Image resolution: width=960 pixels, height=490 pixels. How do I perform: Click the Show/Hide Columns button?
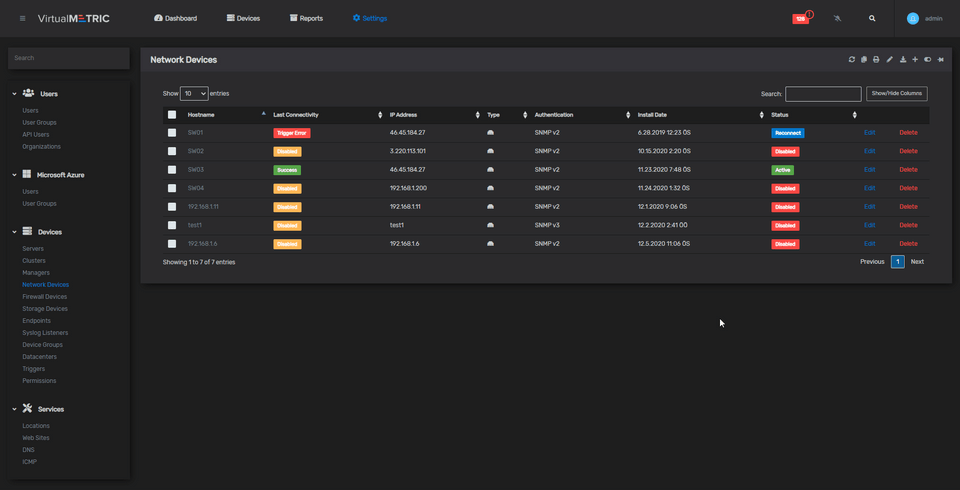point(896,93)
